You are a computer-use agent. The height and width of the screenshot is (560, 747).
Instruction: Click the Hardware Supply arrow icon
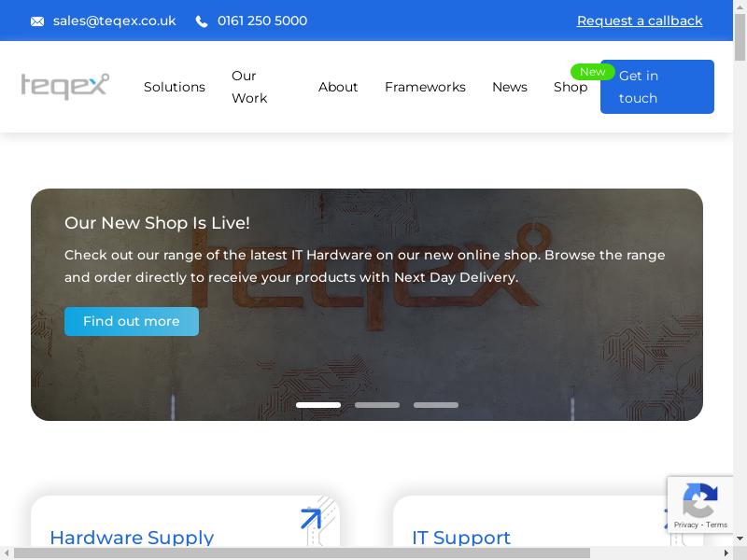pos(311,519)
